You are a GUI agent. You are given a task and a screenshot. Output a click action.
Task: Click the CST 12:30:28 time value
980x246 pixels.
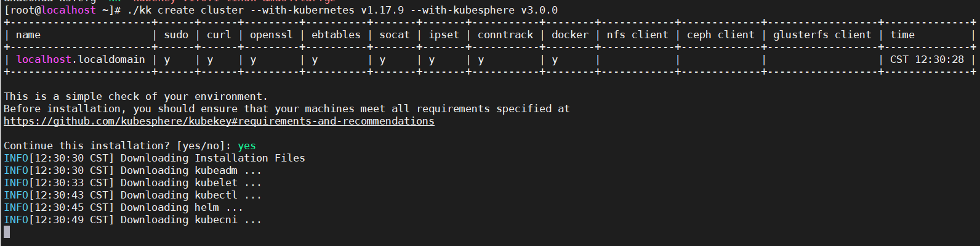927,60
